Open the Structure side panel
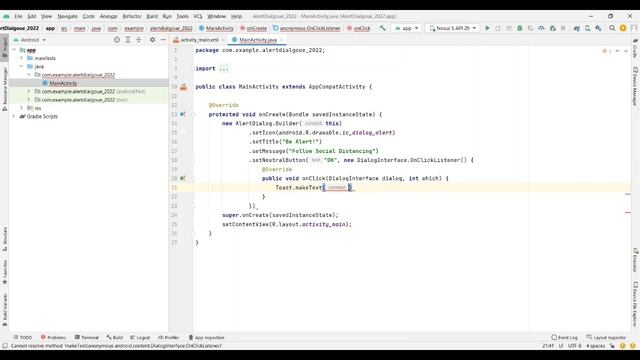This screenshot has height=360, width=640. pos(4,239)
